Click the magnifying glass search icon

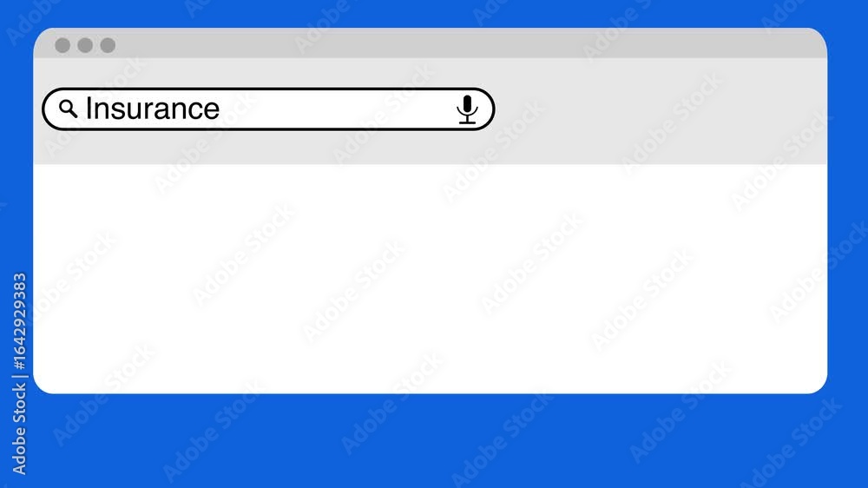point(68,109)
